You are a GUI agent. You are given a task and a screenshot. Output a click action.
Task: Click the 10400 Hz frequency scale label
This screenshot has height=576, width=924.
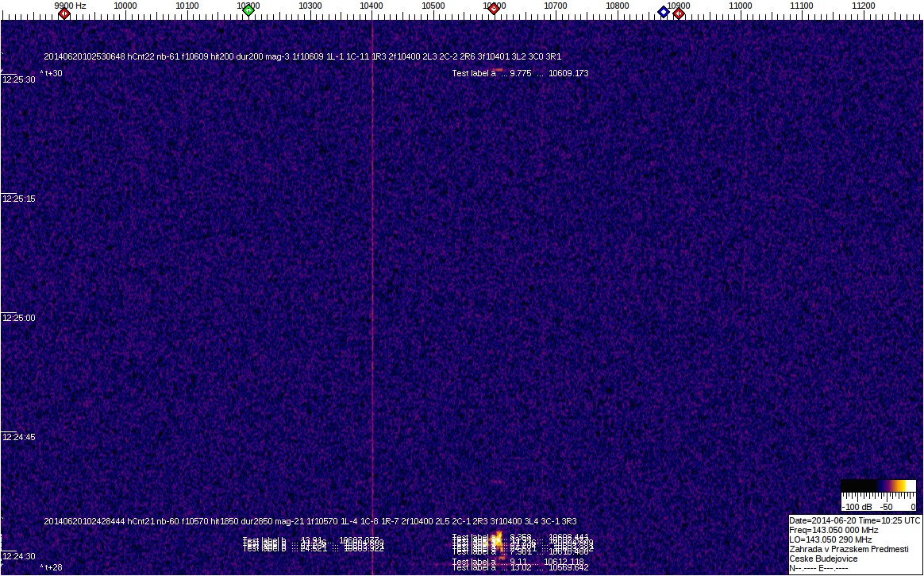[x=372, y=6]
